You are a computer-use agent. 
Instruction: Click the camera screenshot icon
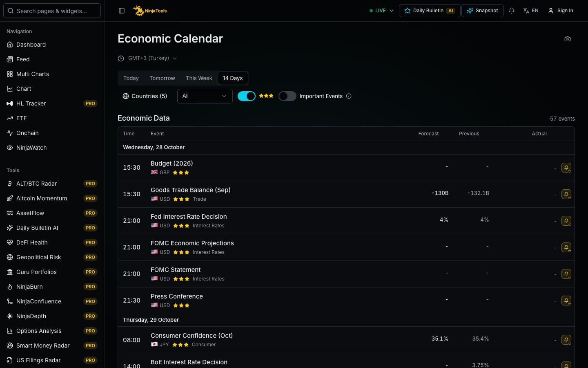(568, 39)
